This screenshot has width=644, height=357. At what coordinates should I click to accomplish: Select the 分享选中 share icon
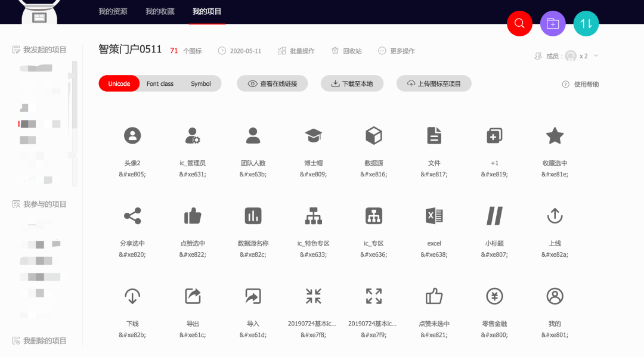[132, 216]
